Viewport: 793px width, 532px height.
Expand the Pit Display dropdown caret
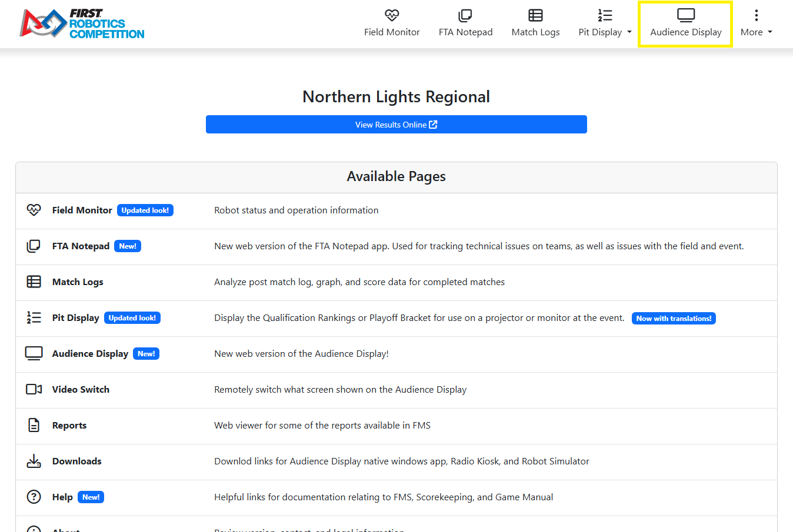click(629, 32)
